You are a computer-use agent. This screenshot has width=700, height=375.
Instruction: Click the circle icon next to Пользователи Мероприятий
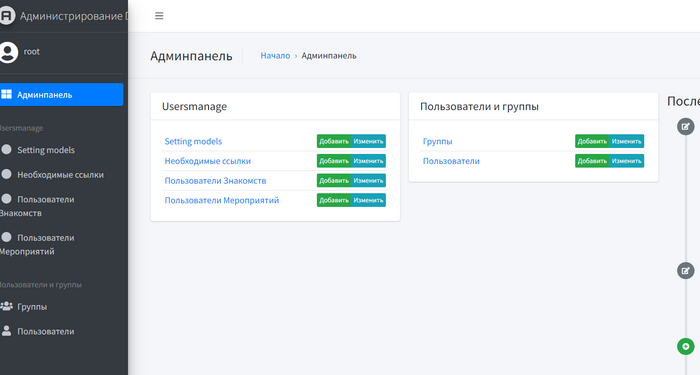[x=6, y=237]
